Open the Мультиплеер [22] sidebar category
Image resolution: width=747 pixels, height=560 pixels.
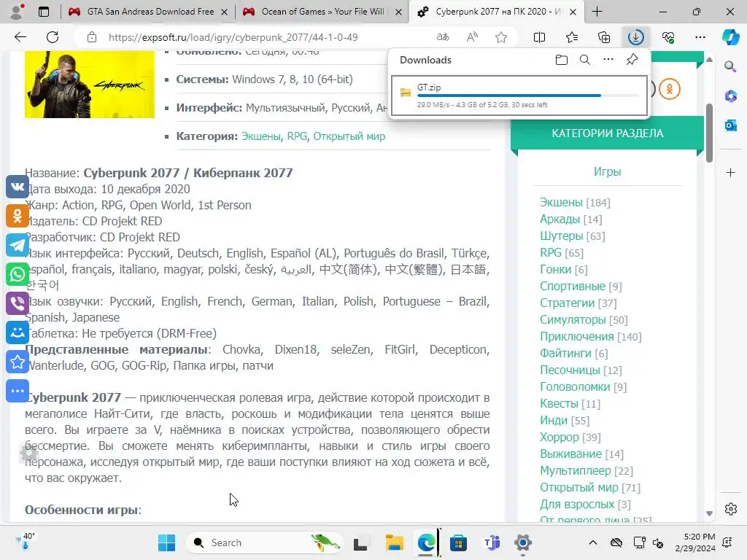(586, 470)
